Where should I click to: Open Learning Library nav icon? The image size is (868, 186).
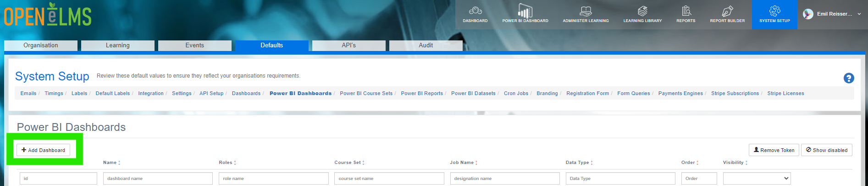(x=642, y=15)
